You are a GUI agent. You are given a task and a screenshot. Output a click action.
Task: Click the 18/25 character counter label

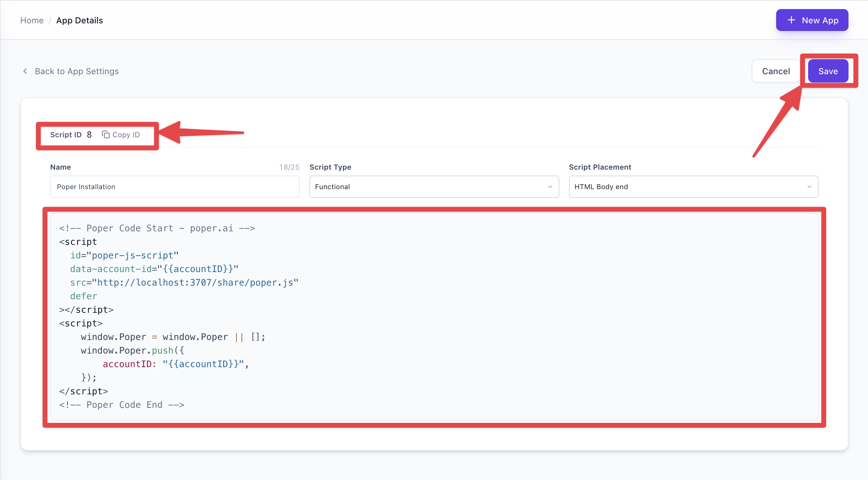(x=289, y=167)
